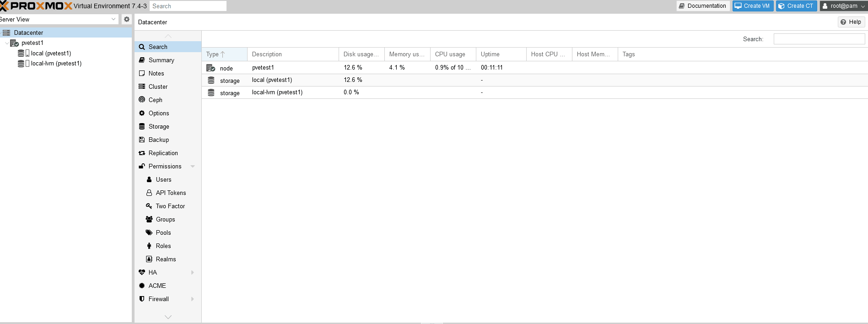Focus the resource grid Search field

coord(819,39)
